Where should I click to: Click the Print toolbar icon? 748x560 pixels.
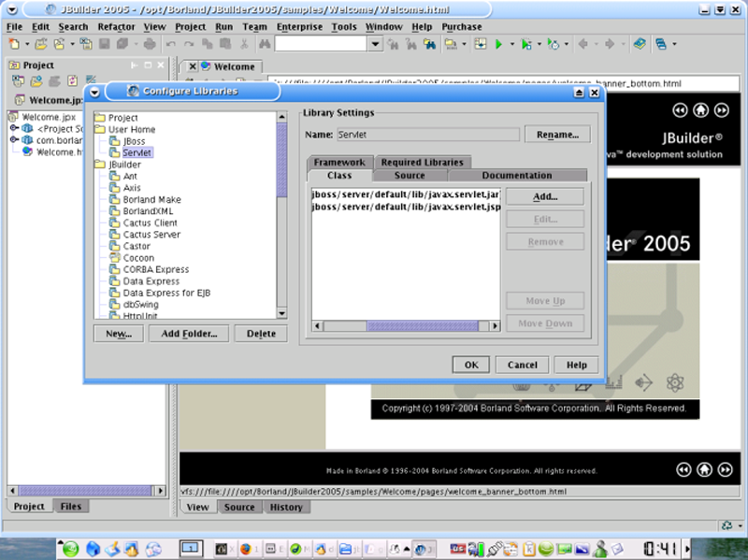pyautogui.click(x=150, y=44)
